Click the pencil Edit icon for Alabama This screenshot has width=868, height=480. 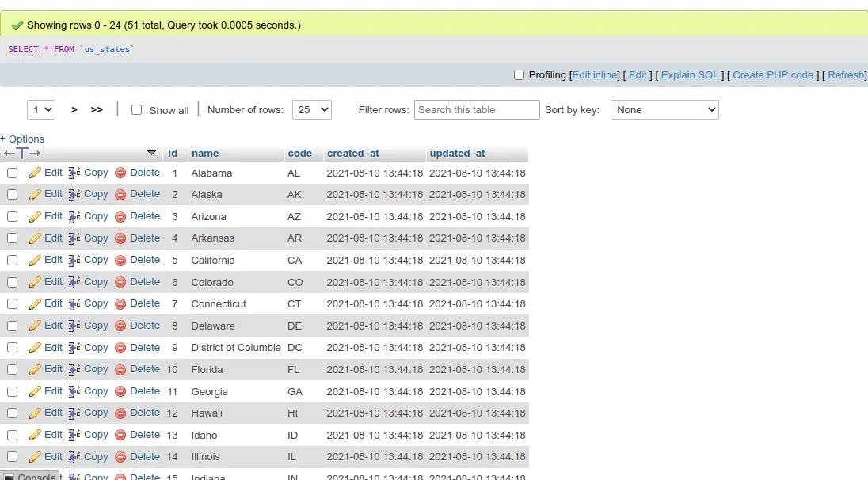pos(35,173)
